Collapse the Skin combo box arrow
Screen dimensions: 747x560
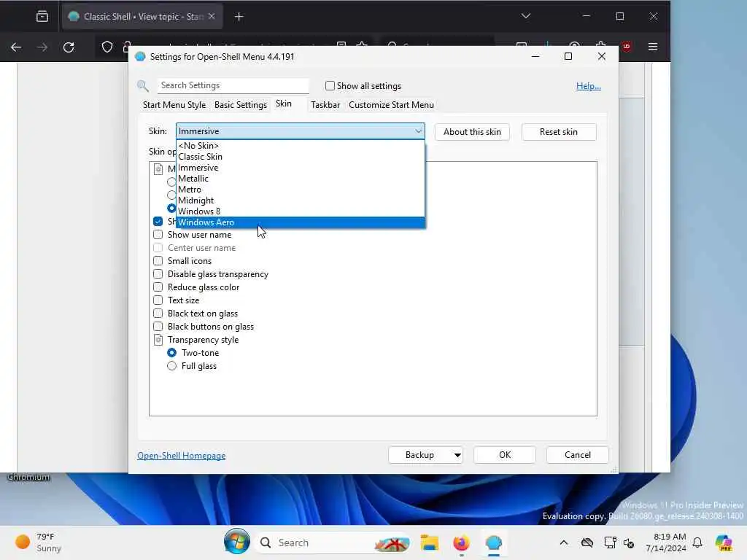418,131
